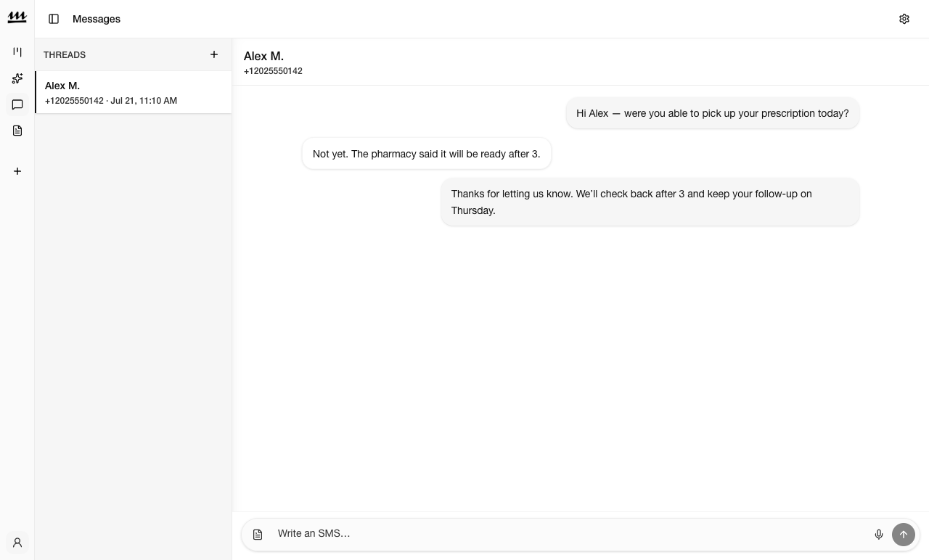Click the 'Messages' page title
This screenshot has height=560, width=929.
tap(97, 19)
